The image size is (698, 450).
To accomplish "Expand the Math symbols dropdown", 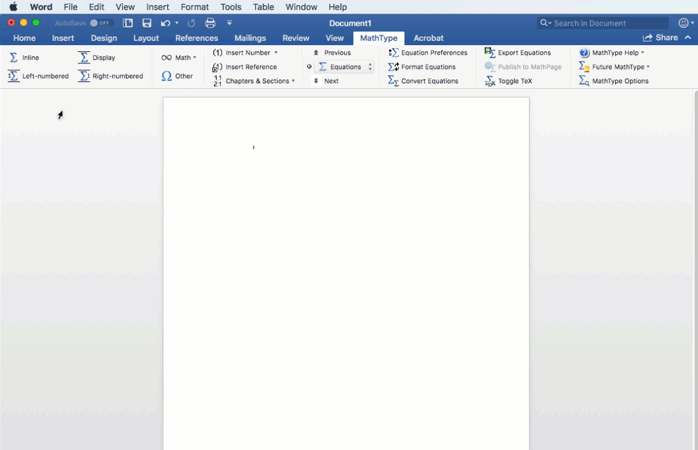I will (x=180, y=58).
